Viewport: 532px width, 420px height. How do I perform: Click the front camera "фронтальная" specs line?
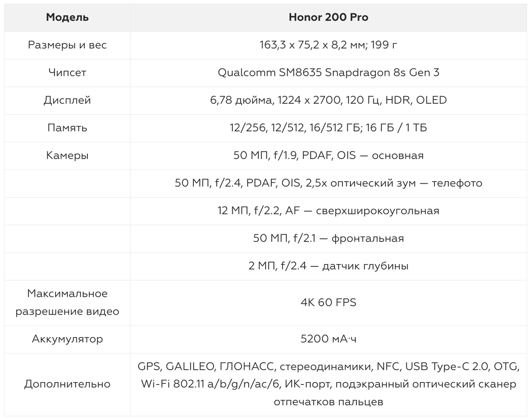tap(328, 238)
